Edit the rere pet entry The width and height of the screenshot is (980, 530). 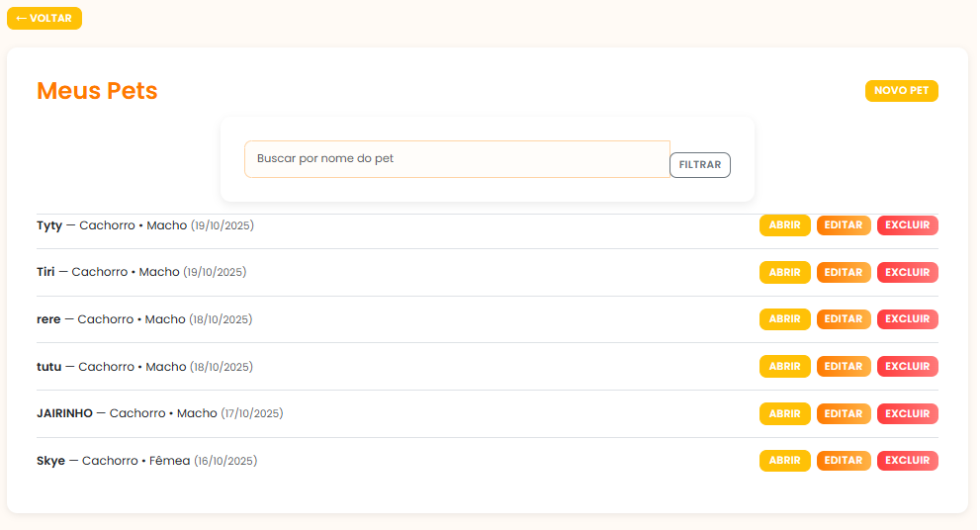844,319
